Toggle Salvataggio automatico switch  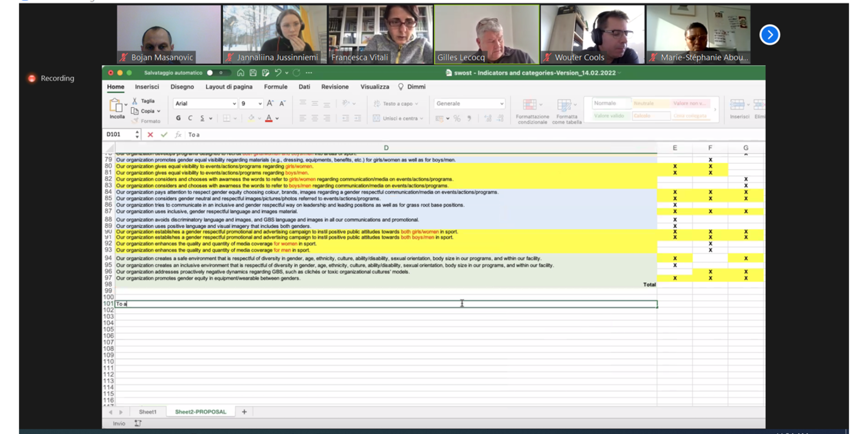214,73
